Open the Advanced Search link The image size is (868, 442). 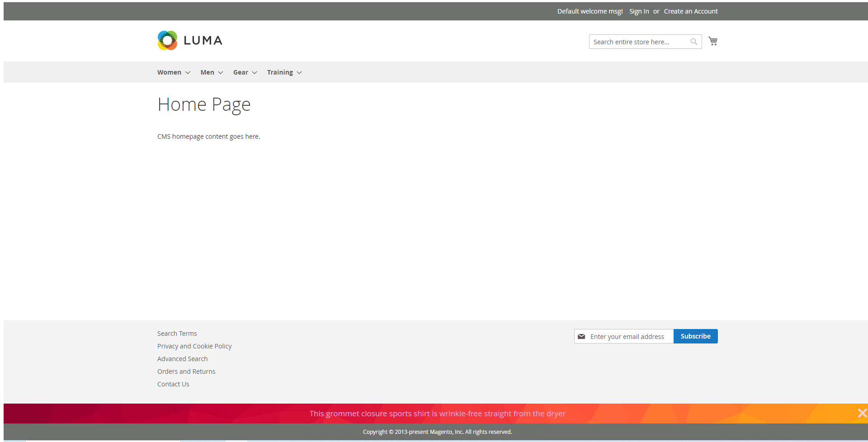pyautogui.click(x=182, y=359)
